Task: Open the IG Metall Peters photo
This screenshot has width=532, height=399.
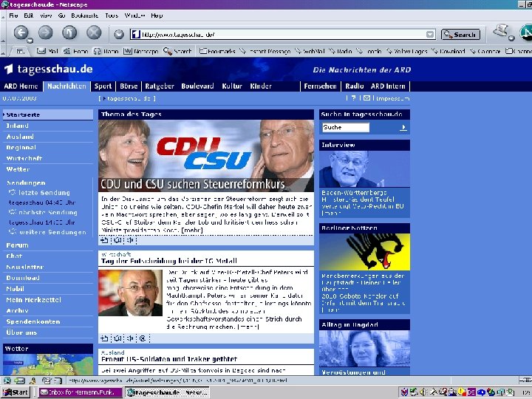Action: [x=130, y=293]
